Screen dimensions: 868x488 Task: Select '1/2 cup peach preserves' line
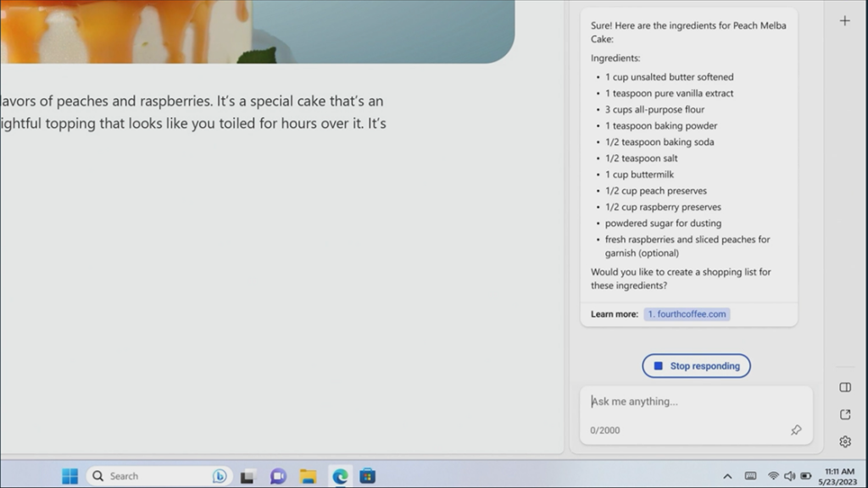pos(656,191)
